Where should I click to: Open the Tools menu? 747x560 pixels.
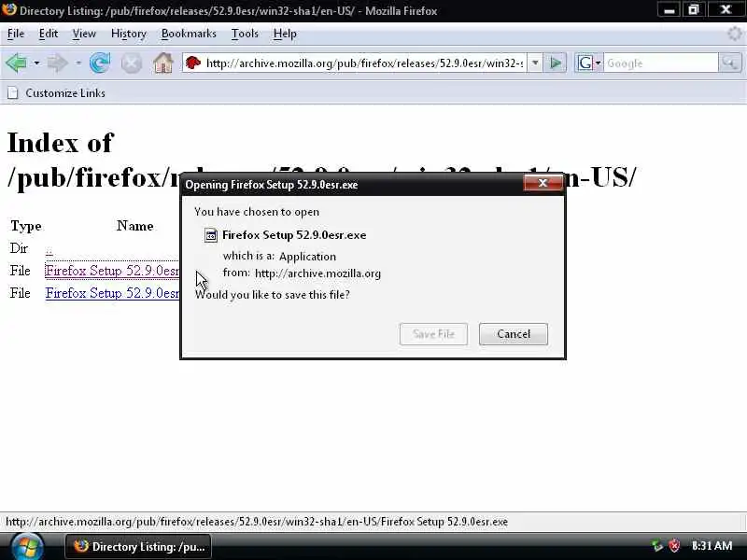click(245, 34)
